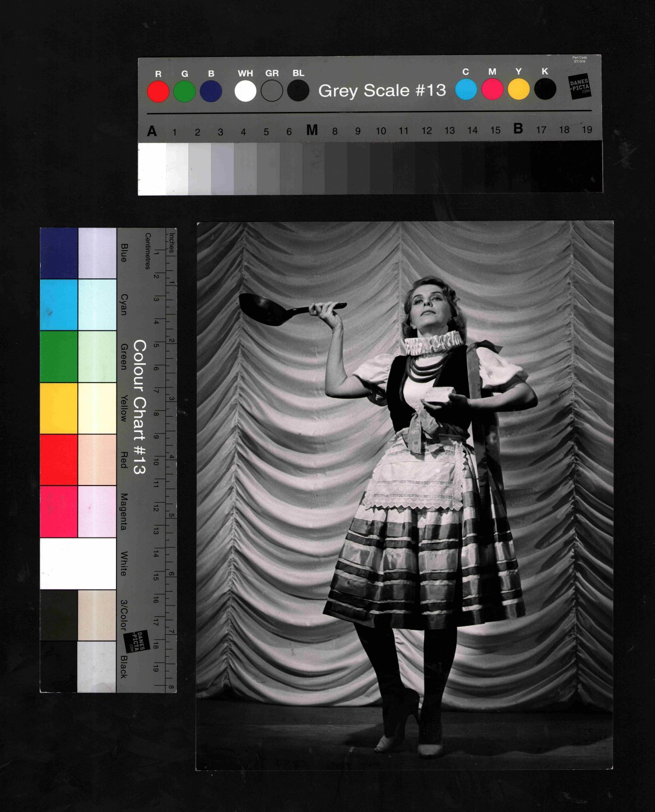Select the saturated green patch on colour chart

[x=58, y=357]
